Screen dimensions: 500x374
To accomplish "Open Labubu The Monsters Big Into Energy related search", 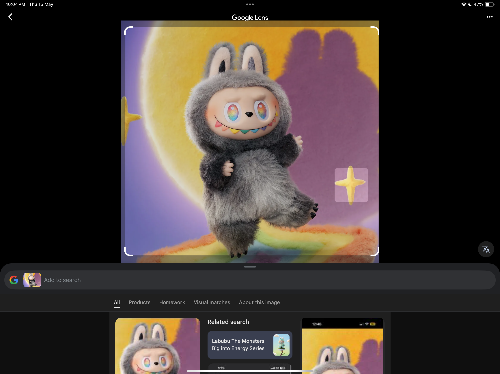I will coord(250,345).
